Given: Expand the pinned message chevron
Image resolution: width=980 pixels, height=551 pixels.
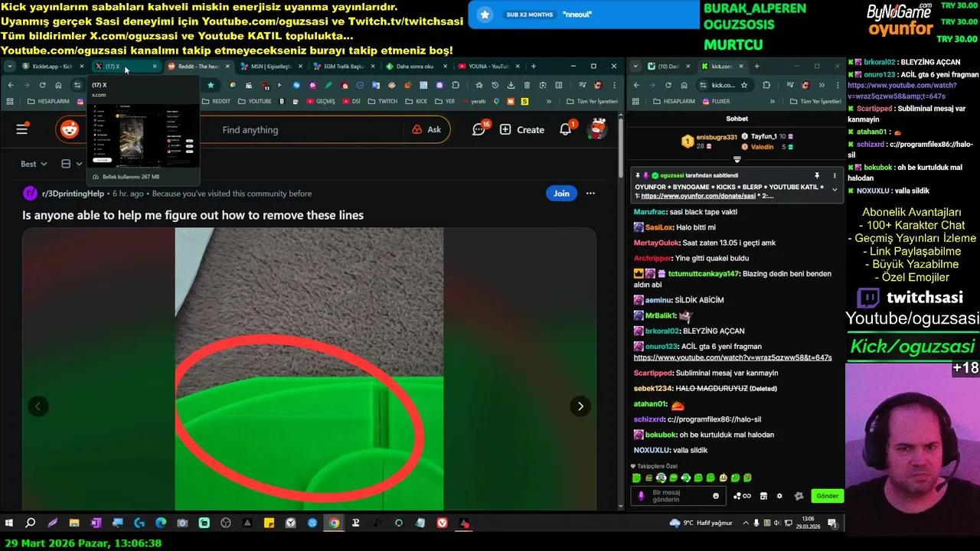Looking at the screenshot, I should pos(835,190).
